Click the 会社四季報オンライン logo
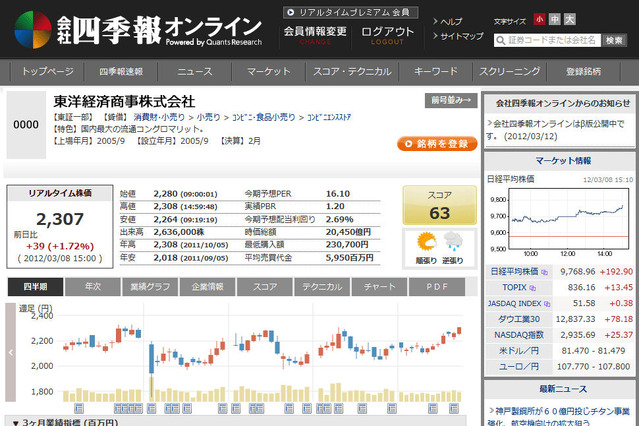The image size is (639, 426). pos(139,30)
